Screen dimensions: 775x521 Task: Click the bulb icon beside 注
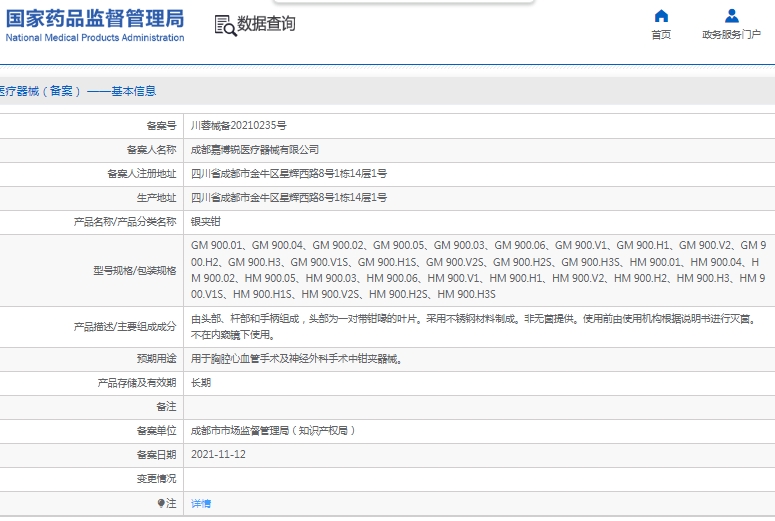tap(161, 503)
